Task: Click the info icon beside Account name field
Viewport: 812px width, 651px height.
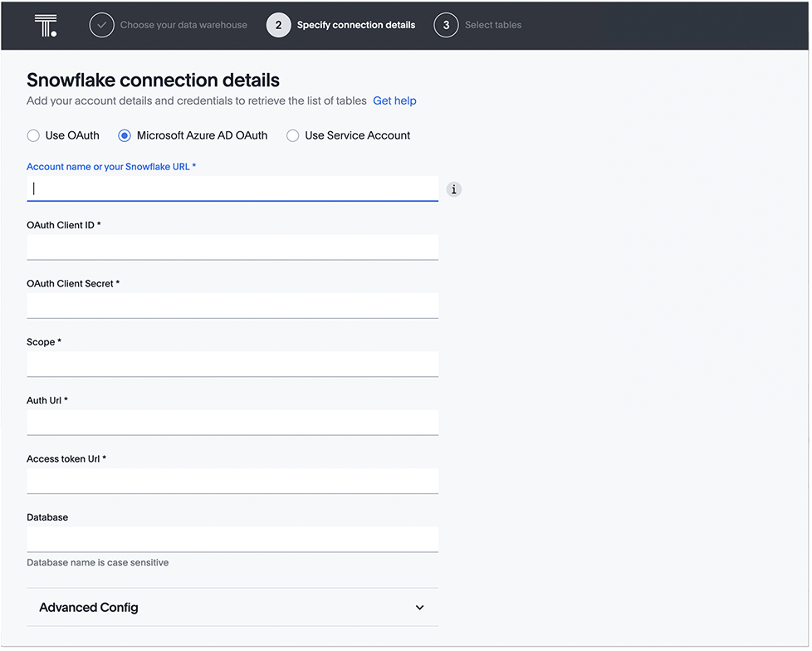Action: click(x=453, y=189)
